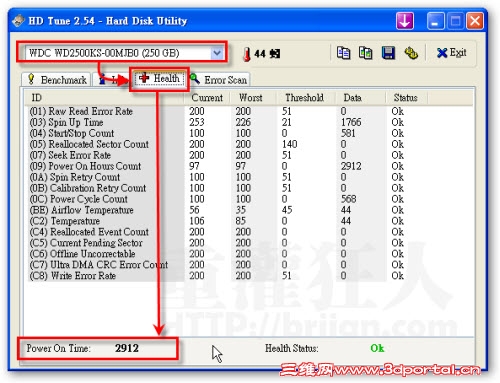The width and height of the screenshot is (500, 383).
Task: Switch to the Error Scan tab
Action: click(x=219, y=80)
